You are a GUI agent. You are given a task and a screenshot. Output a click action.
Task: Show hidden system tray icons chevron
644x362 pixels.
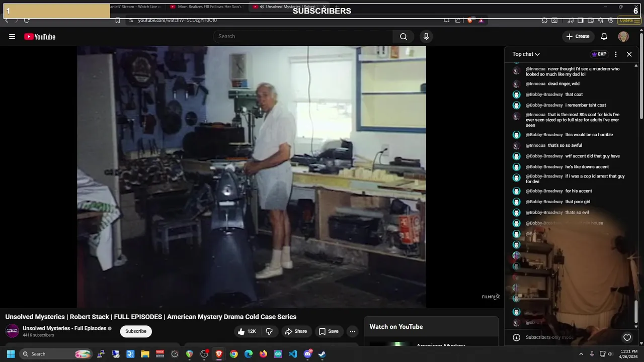click(x=581, y=354)
